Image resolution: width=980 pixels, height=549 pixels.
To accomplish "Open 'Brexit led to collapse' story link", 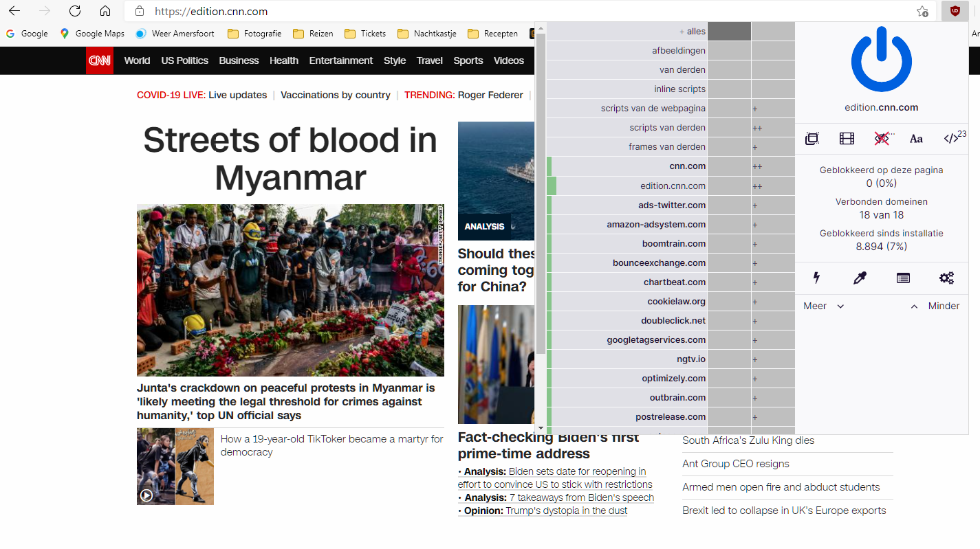I will click(784, 511).
